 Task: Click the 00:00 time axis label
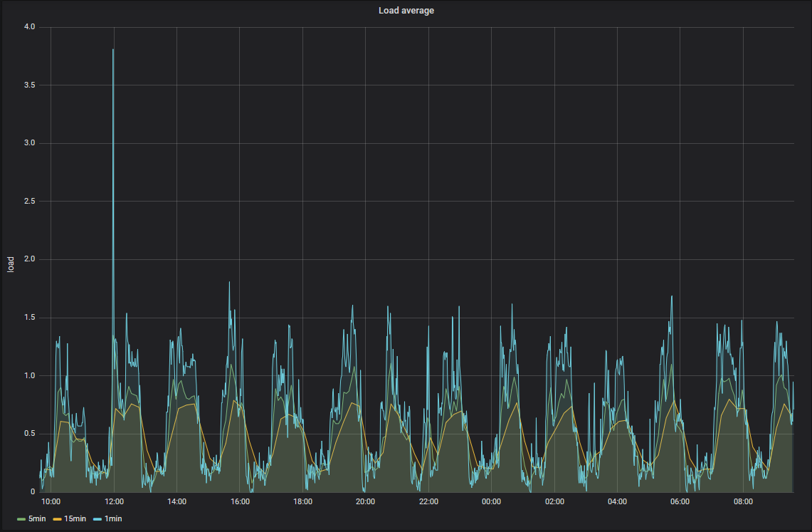click(491, 502)
